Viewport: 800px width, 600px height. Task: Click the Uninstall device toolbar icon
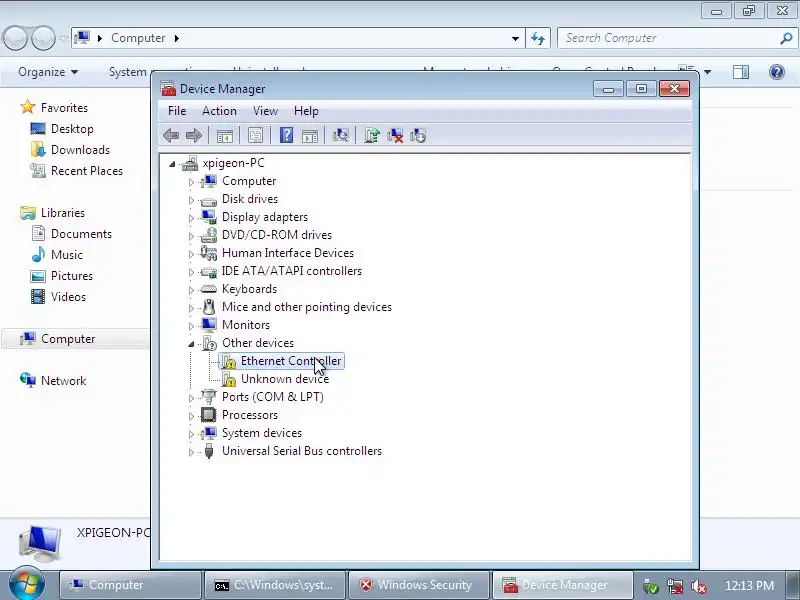[395, 135]
